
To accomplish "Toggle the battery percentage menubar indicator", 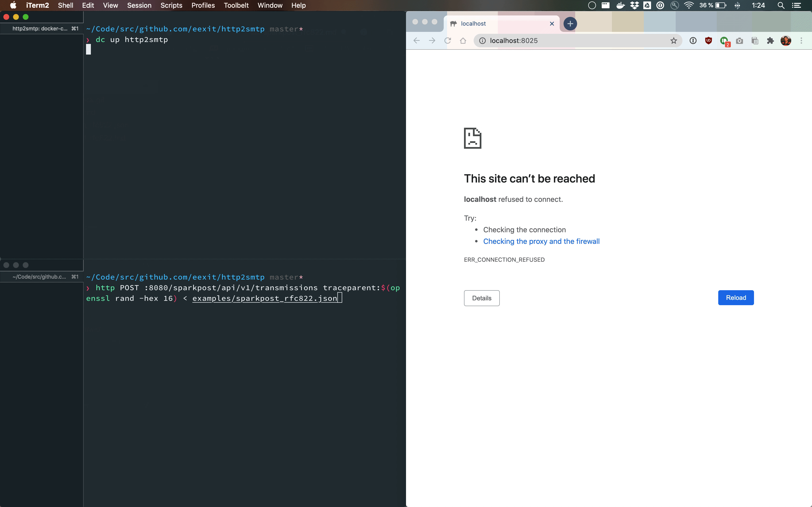I will (x=714, y=5).
